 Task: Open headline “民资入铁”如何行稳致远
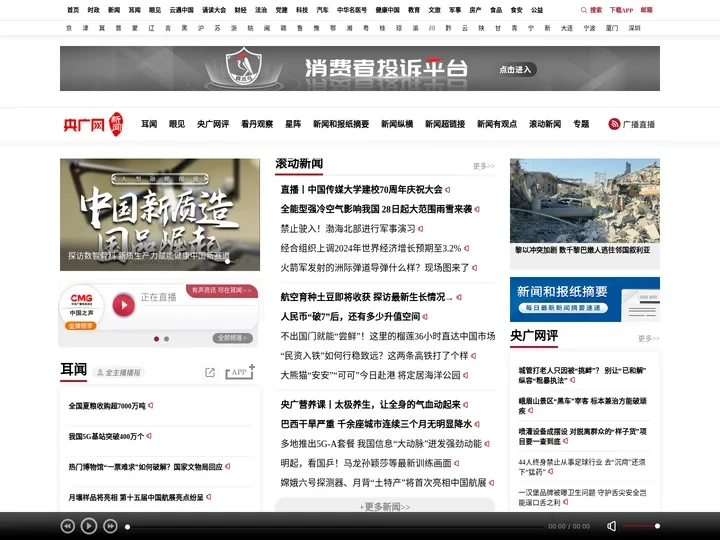coord(374,355)
